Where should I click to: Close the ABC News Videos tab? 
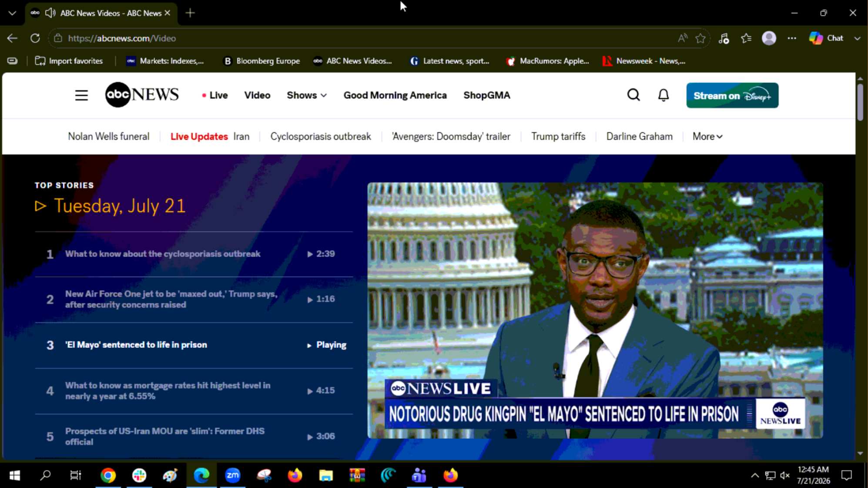[x=167, y=13]
